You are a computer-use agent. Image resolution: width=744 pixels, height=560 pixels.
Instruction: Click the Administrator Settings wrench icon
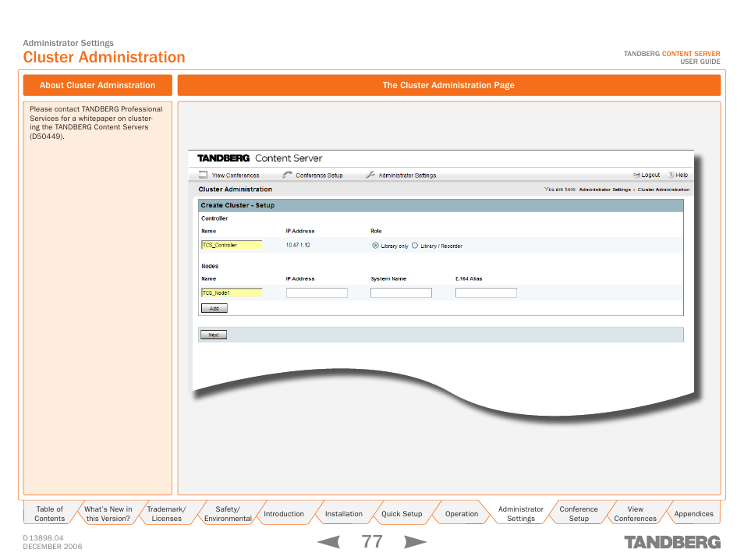pos(370,175)
